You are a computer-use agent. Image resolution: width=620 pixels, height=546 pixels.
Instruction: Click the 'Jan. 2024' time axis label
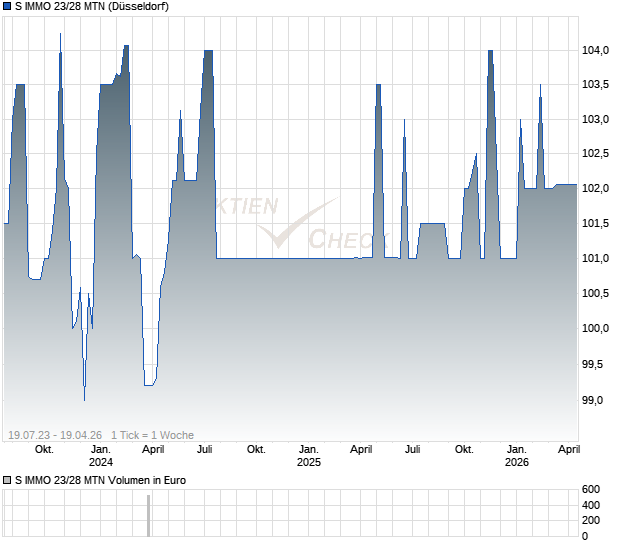click(101, 455)
